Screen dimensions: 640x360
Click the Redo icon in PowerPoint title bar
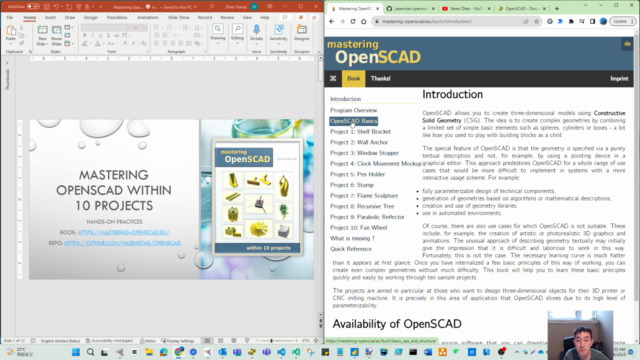tap(69, 7)
